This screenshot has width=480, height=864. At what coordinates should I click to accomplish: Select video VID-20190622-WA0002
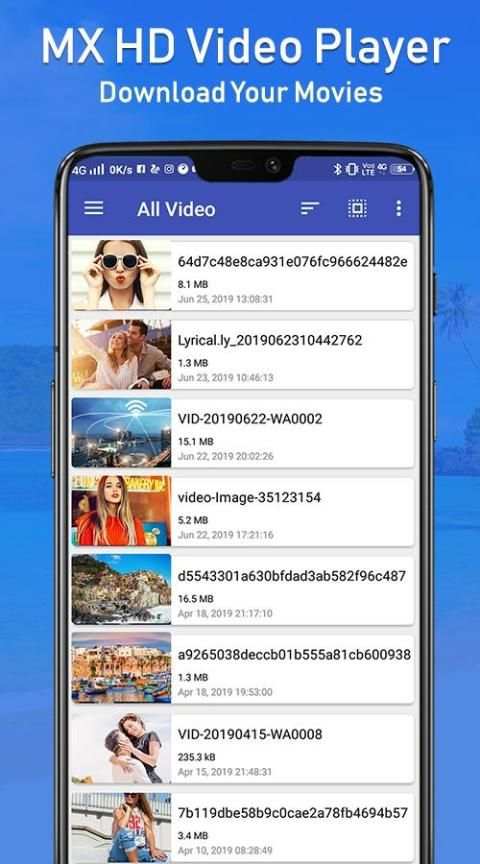point(250,419)
